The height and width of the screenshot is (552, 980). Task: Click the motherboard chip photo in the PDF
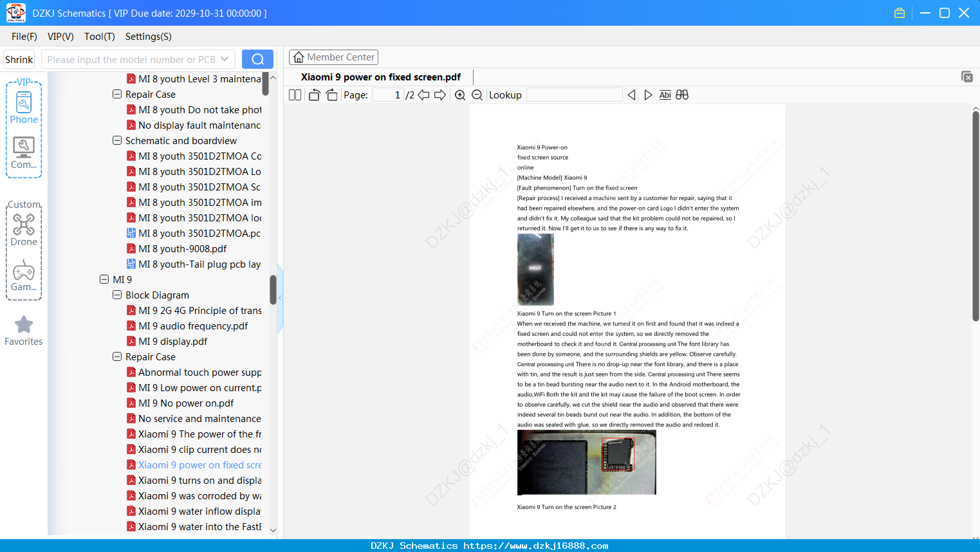(x=586, y=463)
